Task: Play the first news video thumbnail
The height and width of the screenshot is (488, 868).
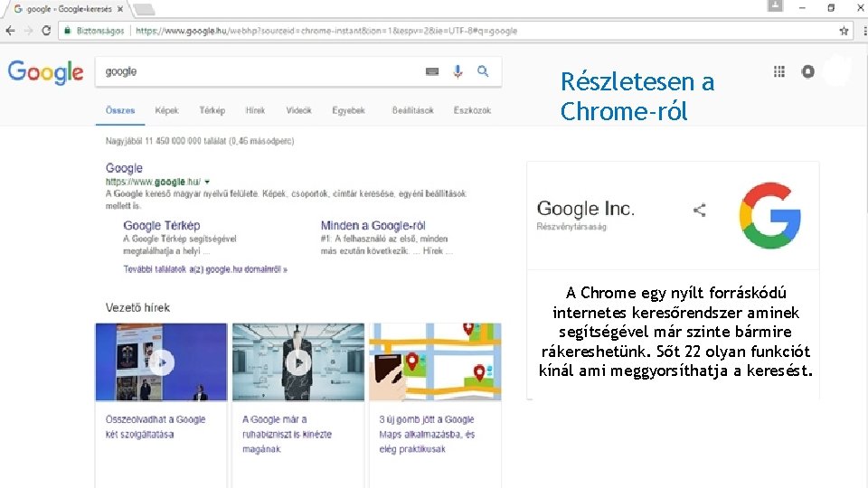Action: [x=161, y=362]
